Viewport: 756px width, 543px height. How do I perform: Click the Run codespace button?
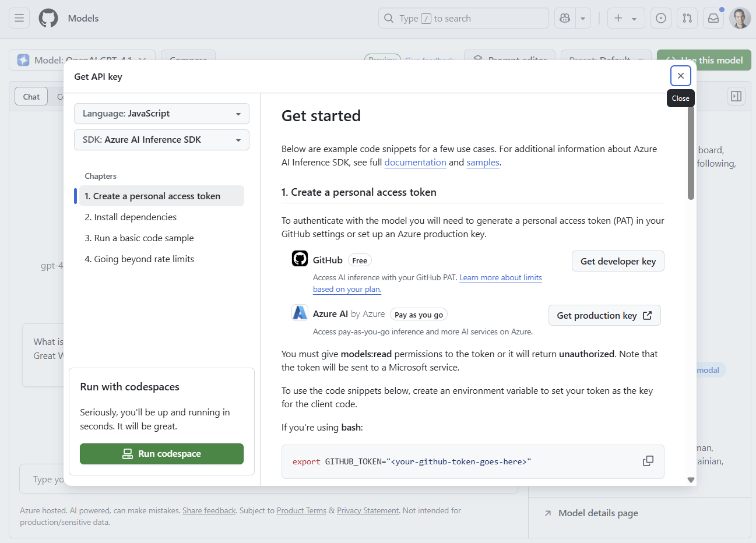point(161,454)
